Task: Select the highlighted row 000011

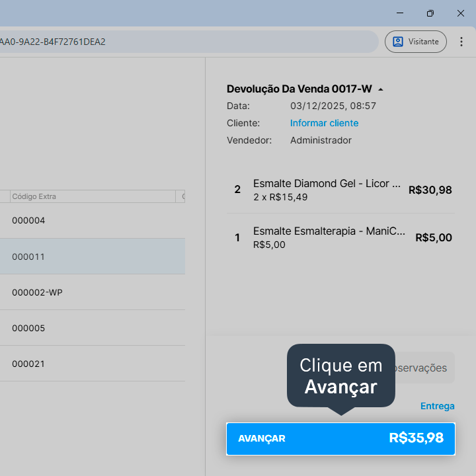Action: pyautogui.click(x=93, y=257)
